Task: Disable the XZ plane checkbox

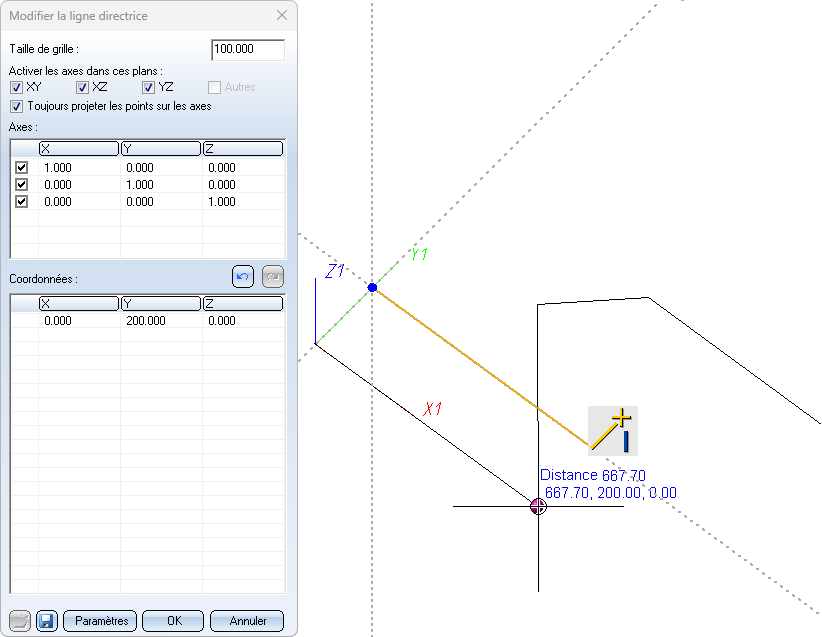Action: coord(83,88)
